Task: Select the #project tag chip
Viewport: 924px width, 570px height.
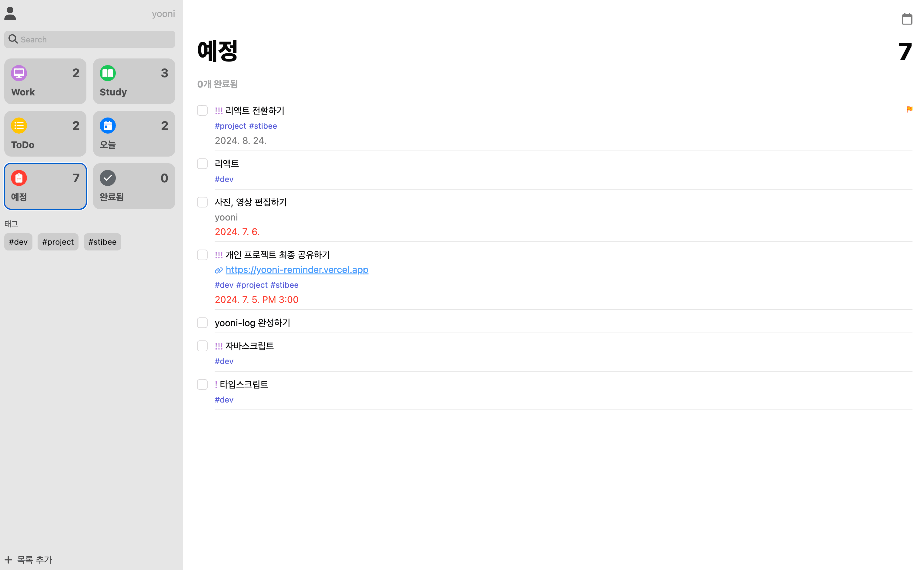Action: click(x=58, y=242)
